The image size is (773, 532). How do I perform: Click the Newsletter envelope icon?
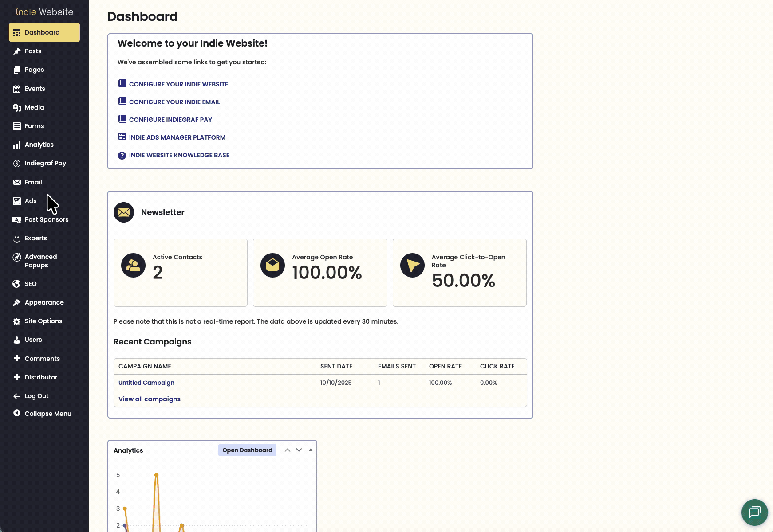click(x=124, y=212)
